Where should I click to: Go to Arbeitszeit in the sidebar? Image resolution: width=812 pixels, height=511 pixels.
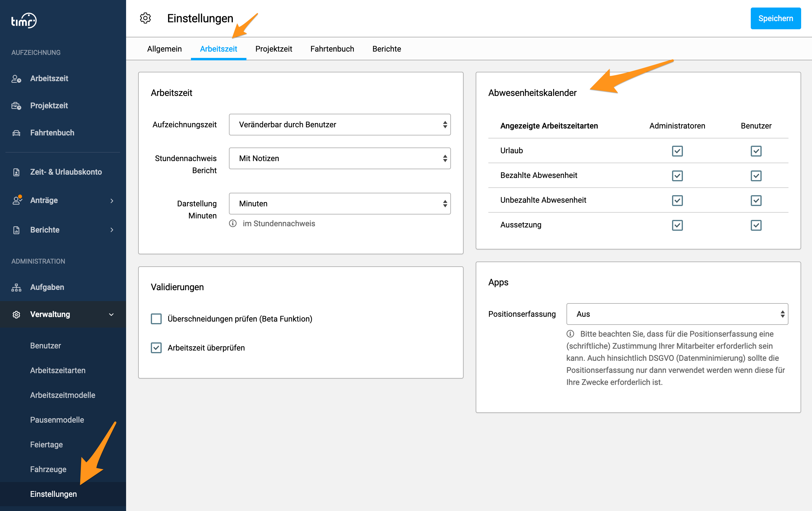49,79
